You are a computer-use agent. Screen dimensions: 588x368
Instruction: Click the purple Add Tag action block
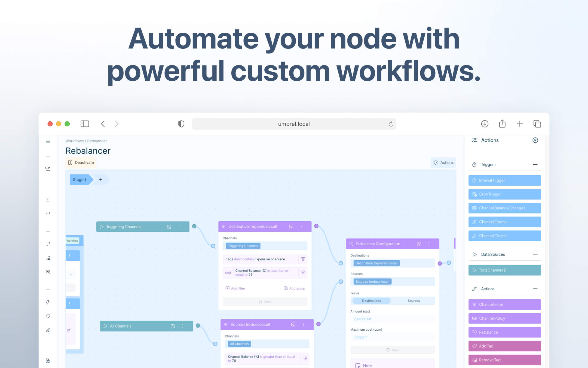(x=504, y=346)
